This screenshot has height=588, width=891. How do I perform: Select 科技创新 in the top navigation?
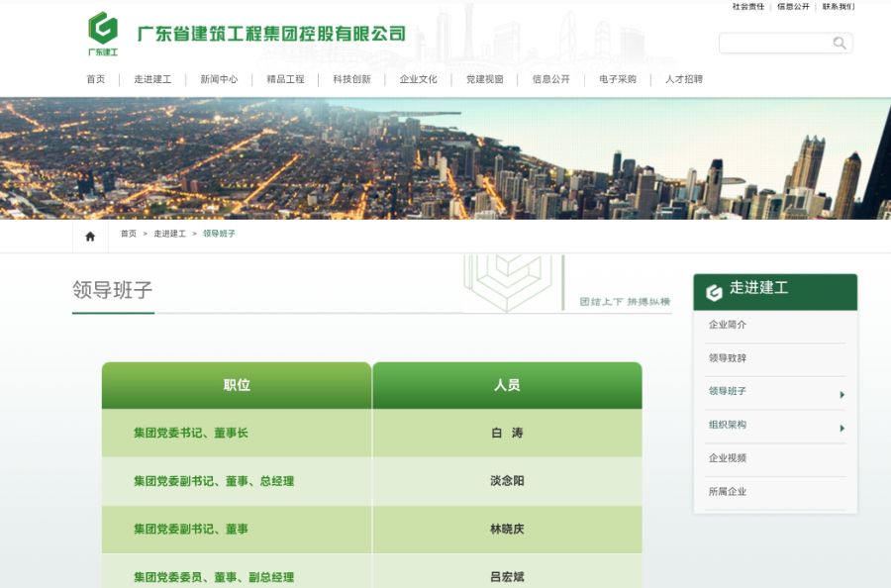[351, 79]
